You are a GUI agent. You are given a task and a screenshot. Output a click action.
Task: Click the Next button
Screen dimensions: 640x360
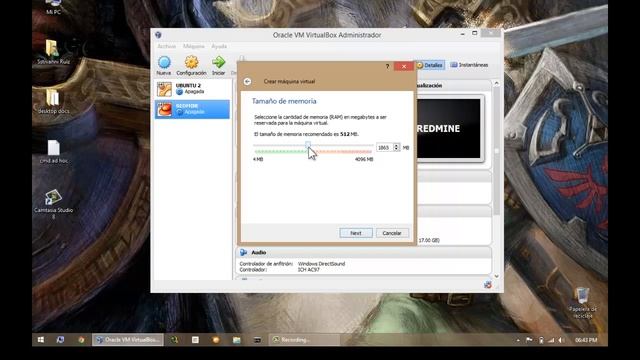tap(356, 233)
